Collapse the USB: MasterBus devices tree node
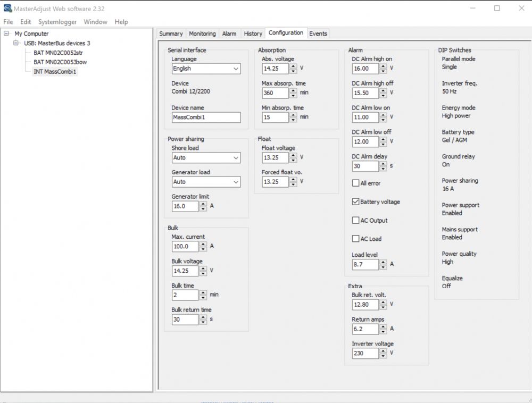This screenshot has height=403, width=532. tap(16, 43)
